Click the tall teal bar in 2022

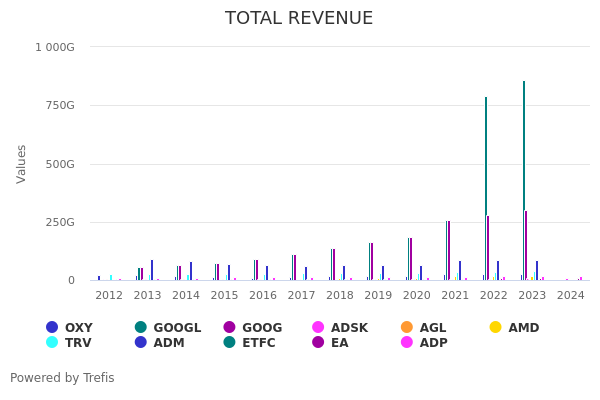click(x=486, y=190)
